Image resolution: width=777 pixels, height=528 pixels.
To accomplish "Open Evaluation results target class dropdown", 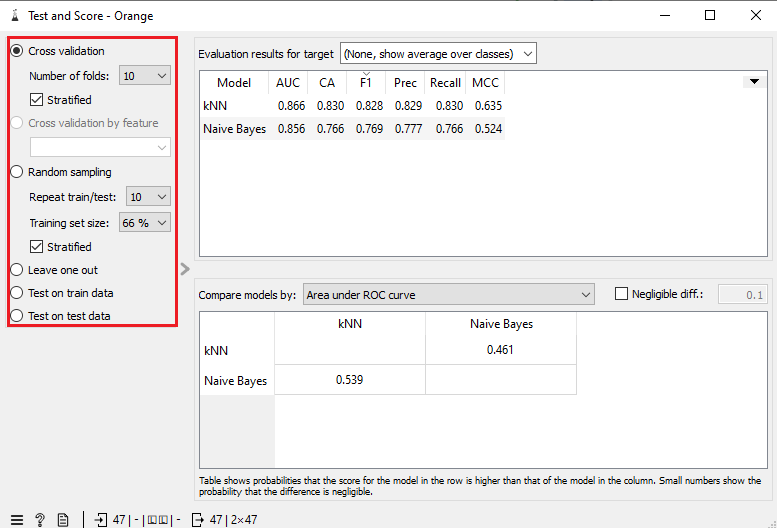I will pyautogui.click(x=438, y=53).
